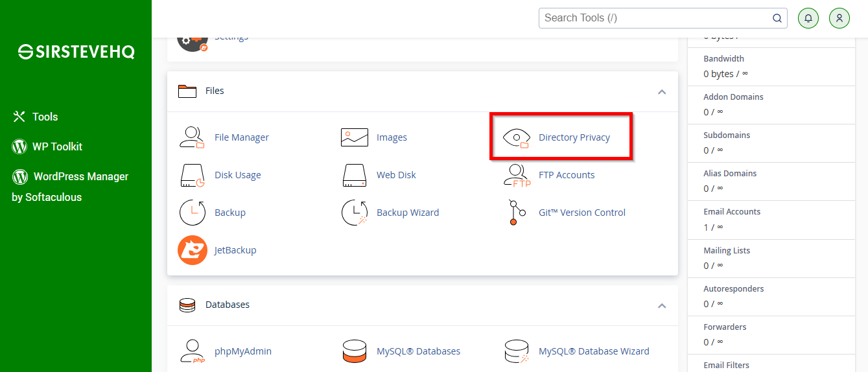This screenshot has width=868, height=372.
Task: Click the Mailing Lists statistic label
Action: (727, 251)
